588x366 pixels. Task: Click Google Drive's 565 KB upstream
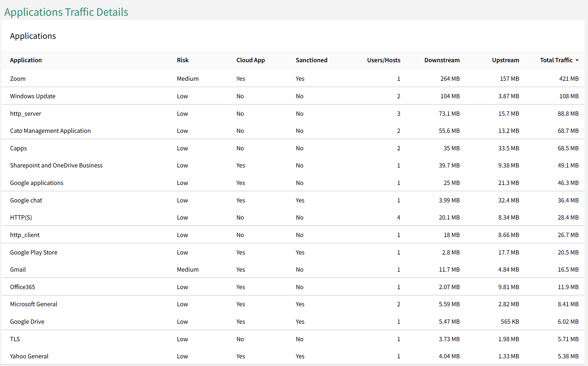pos(510,322)
